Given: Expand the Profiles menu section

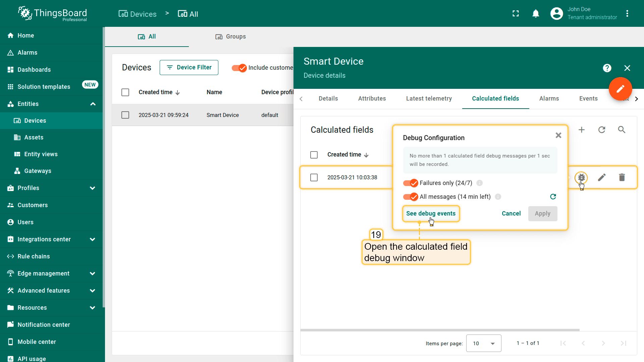Looking at the screenshot, I should pos(93,188).
